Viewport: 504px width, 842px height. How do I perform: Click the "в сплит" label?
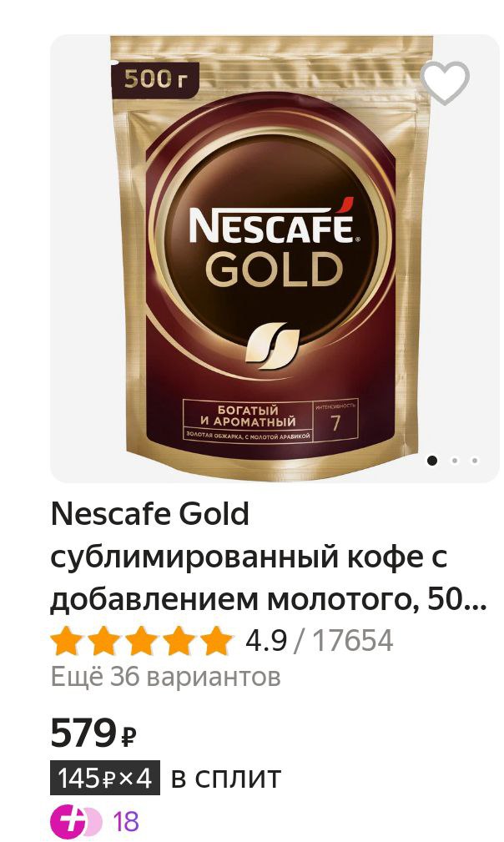pyautogui.click(x=226, y=778)
